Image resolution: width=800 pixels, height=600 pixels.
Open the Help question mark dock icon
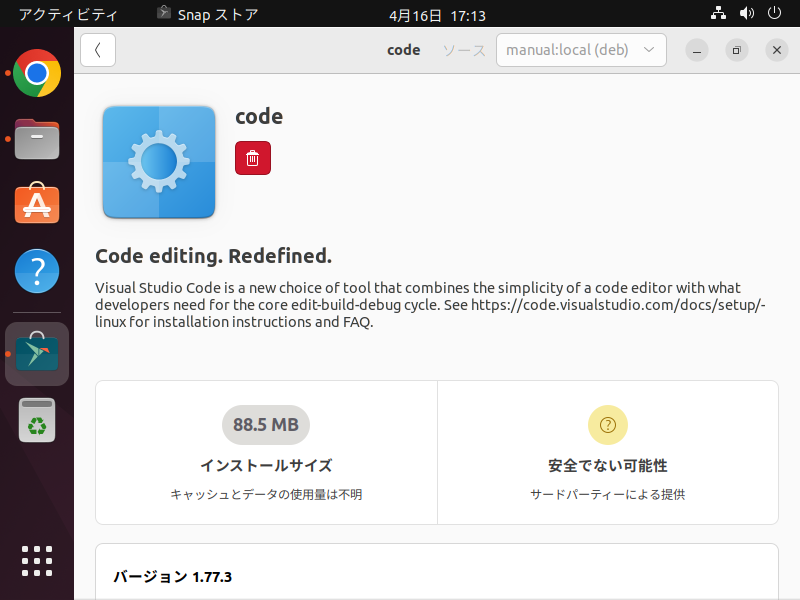pyautogui.click(x=37, y=271)
